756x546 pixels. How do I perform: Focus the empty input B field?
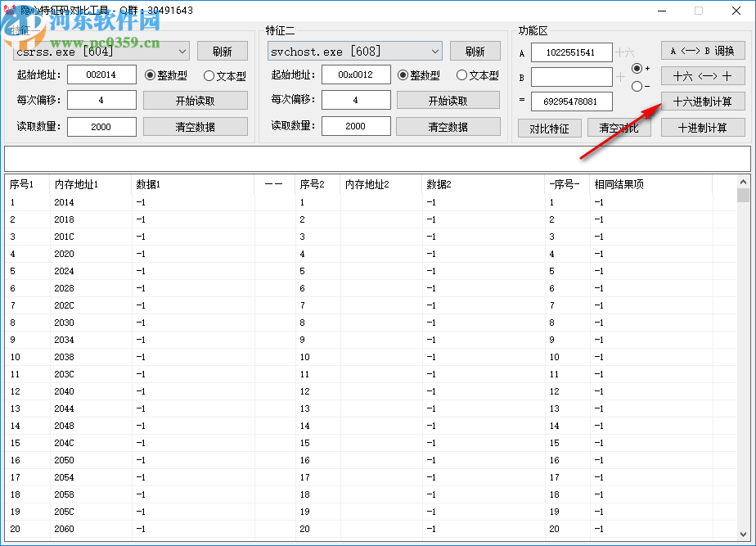[571, 77]
